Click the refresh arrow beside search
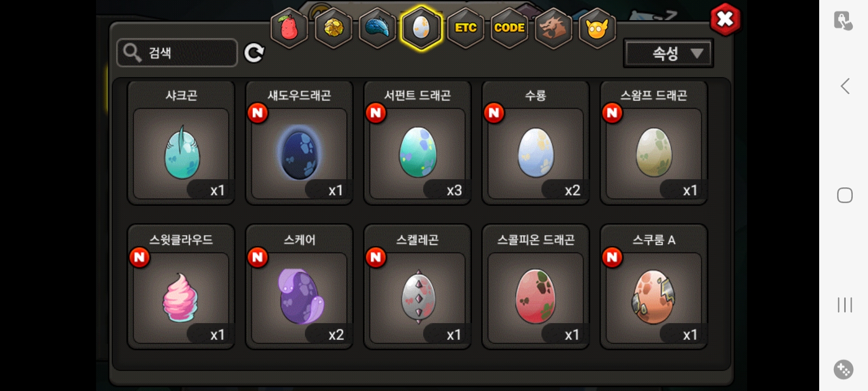Screen dimensions: 868x391 coord(254,53)
